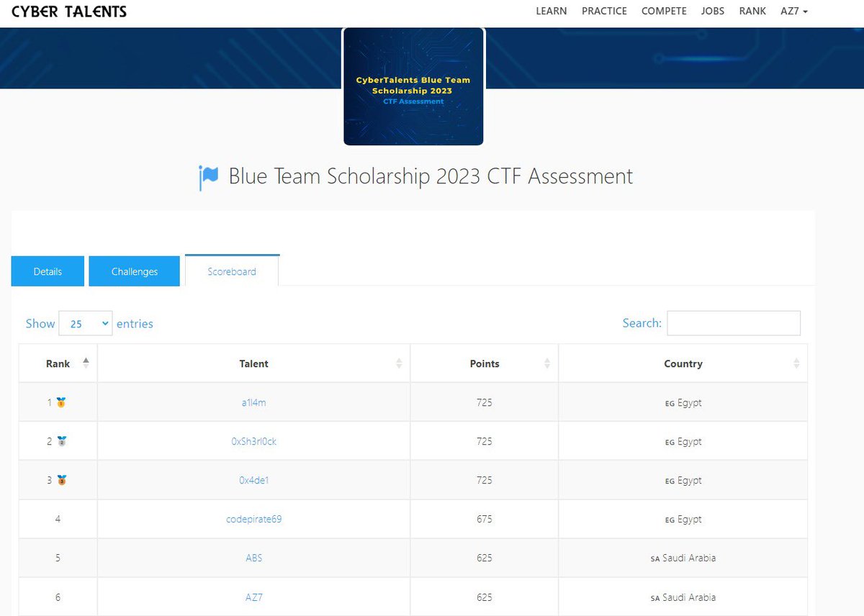
Task: Open the COMPETE menu item
Action: pyautogui.click(x=664, y=11)
